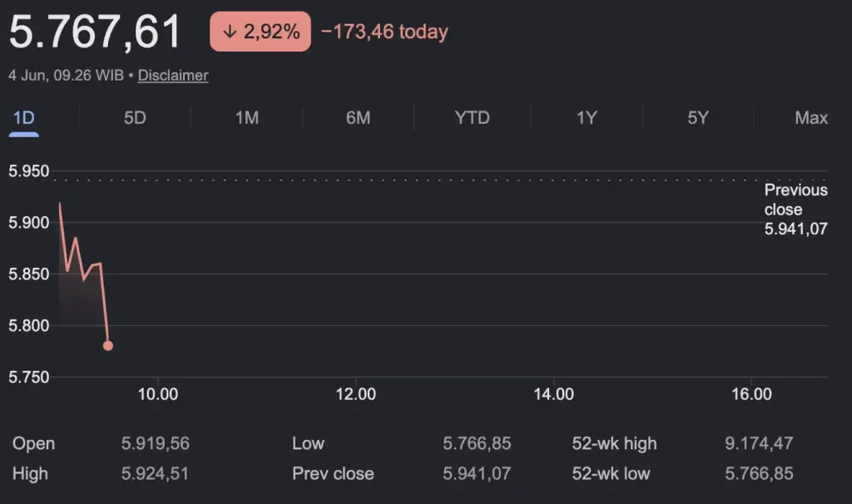Viewport: 852px width, 504px height.
Task: Click the Low value 5.766,85
Action: (x=477, y=443)
